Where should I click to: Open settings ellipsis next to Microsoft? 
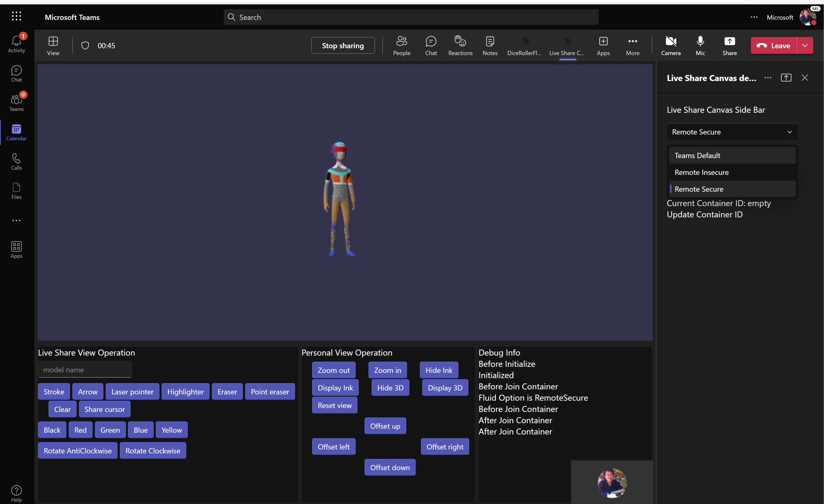click(x=754, y=17)
